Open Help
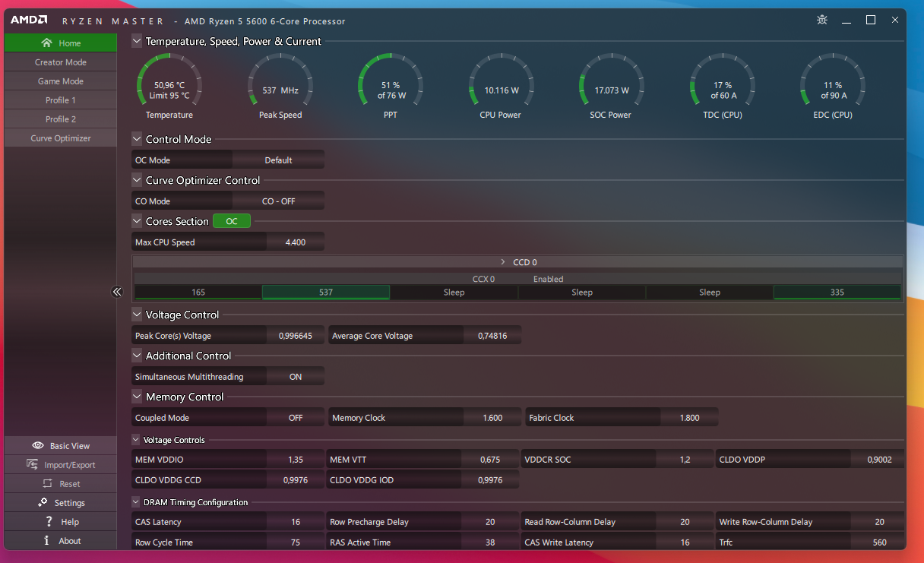 (61, 522)
